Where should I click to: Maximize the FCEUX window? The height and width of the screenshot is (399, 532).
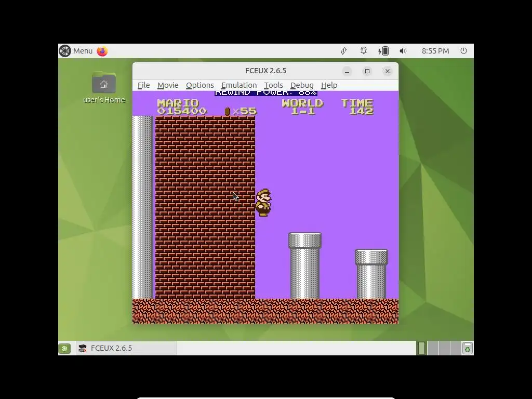pos(367,71)
